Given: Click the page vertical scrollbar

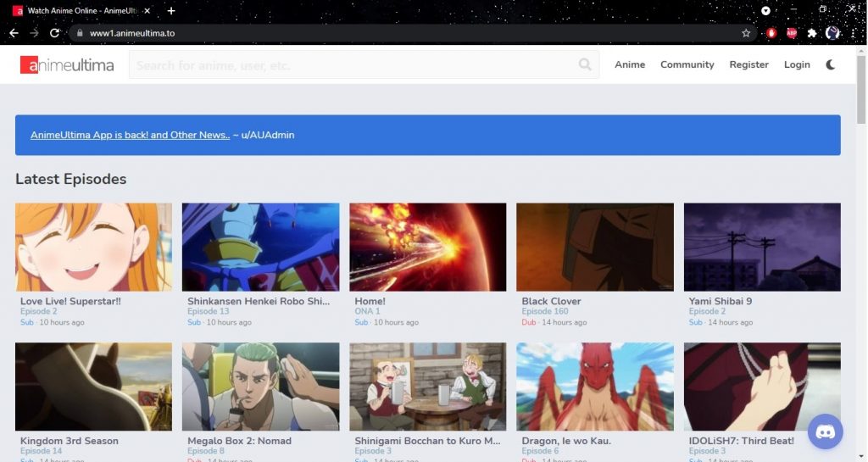Looking at the screenshot, I should click(x=861, y=88).
